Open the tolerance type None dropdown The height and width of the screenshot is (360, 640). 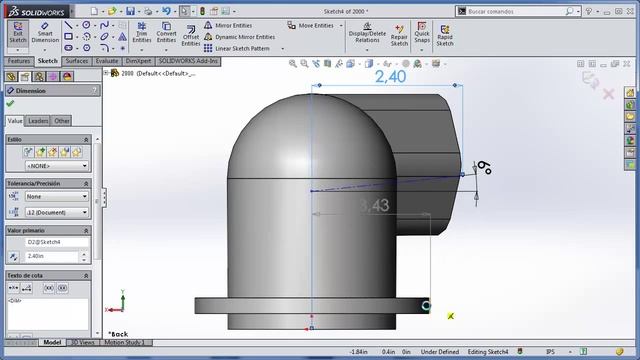[x=56, y=196]
